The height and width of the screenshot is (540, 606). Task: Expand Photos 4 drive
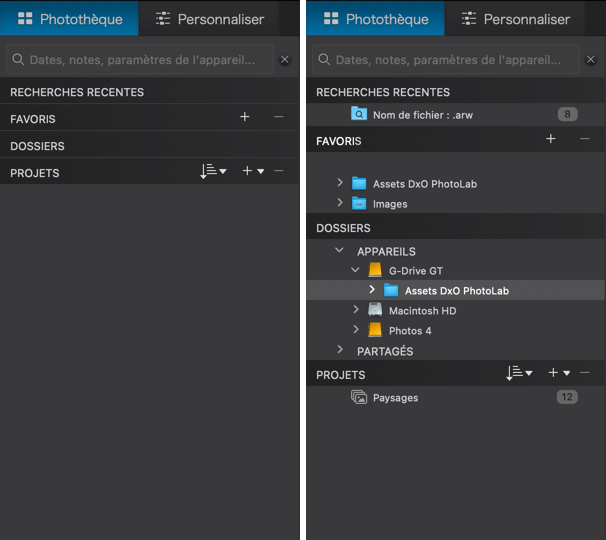[x=356, y=329]
